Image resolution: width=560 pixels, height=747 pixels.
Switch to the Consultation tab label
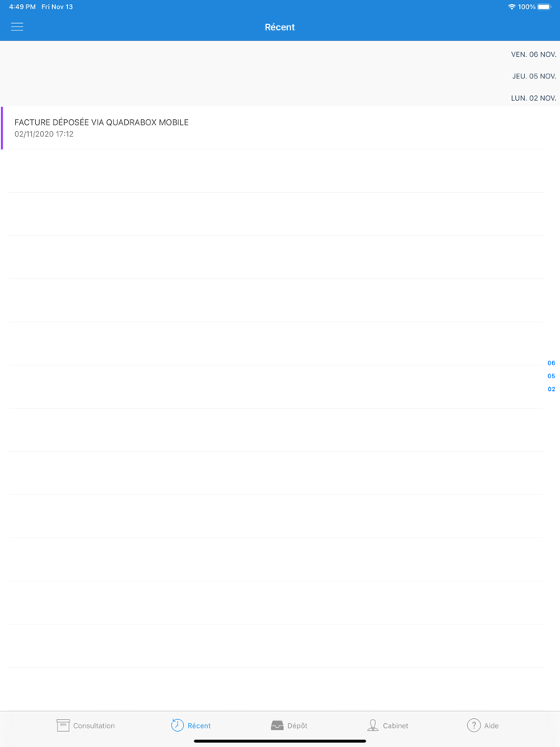tap(94, 725)
